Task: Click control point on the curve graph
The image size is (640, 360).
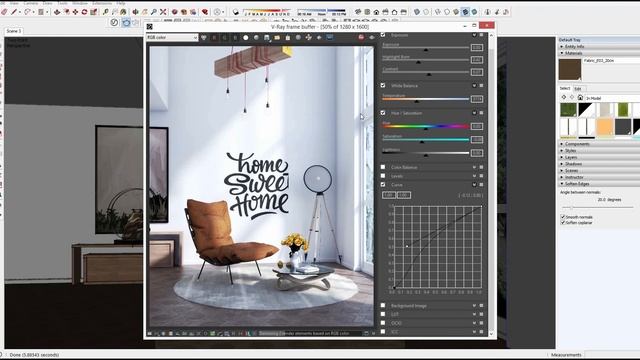Action: 407,246
